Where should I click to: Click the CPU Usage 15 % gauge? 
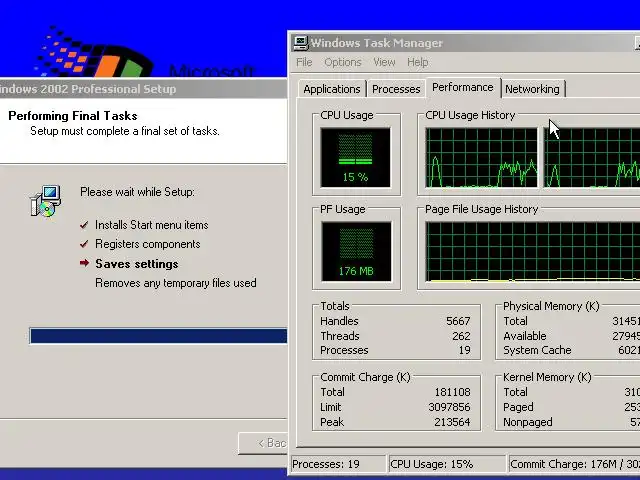(356, 158)
